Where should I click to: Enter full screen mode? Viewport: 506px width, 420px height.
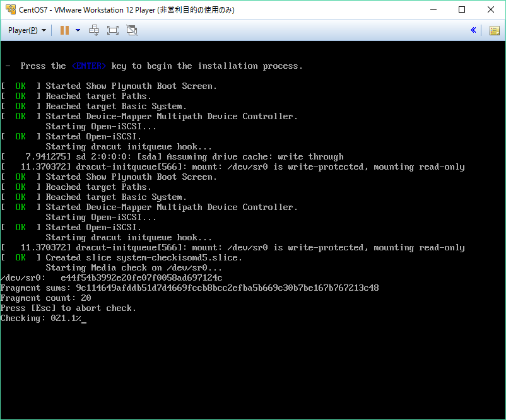point(113,30)
